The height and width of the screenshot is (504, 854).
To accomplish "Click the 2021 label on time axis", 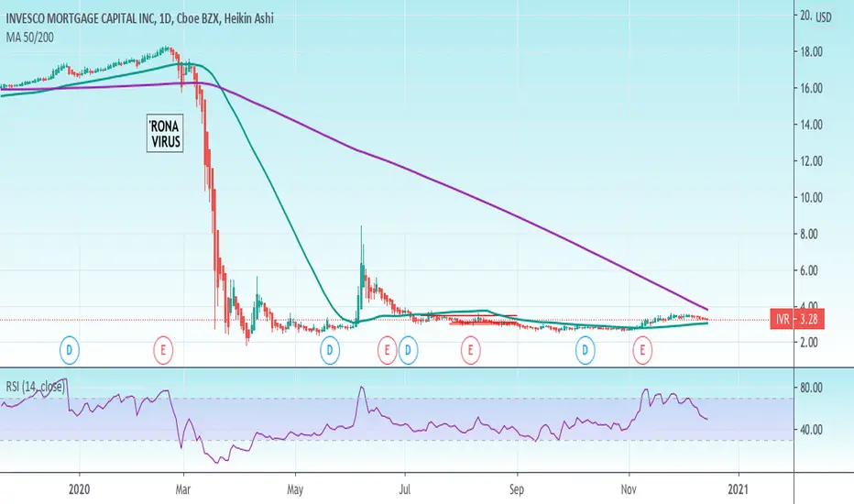I will 739,489.
